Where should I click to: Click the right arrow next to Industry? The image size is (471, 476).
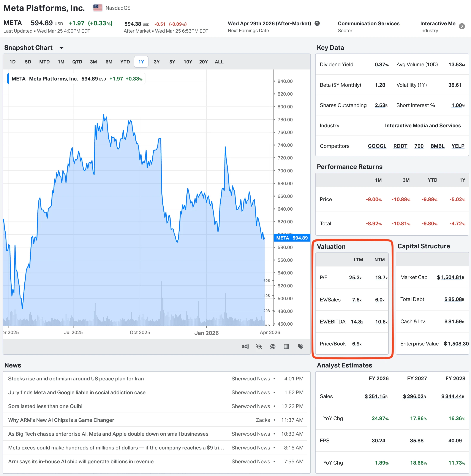462,26
